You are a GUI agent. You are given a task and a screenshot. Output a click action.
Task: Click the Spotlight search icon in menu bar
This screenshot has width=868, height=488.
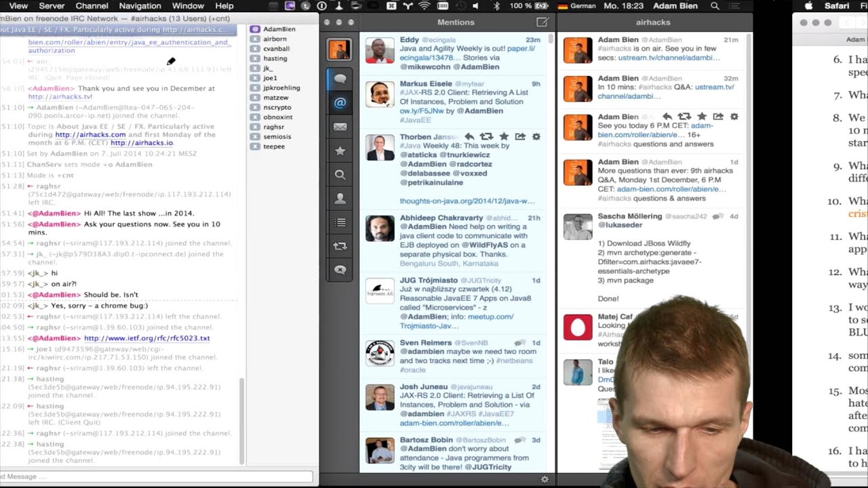[715, 5]
